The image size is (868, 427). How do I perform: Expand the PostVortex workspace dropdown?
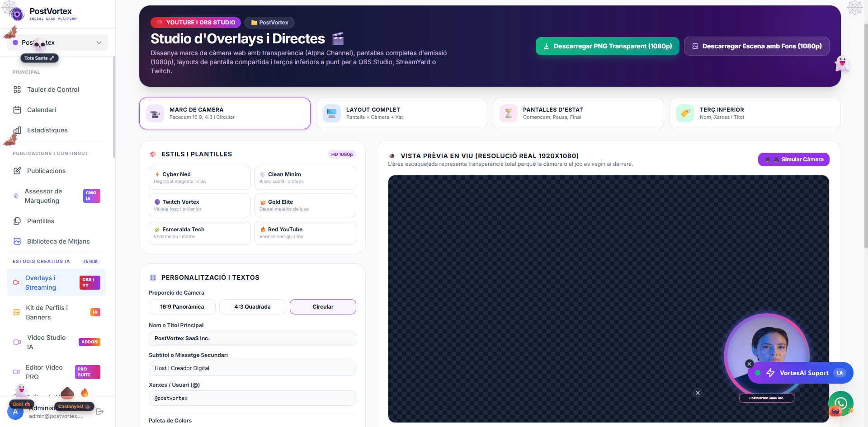pos(57,42)
